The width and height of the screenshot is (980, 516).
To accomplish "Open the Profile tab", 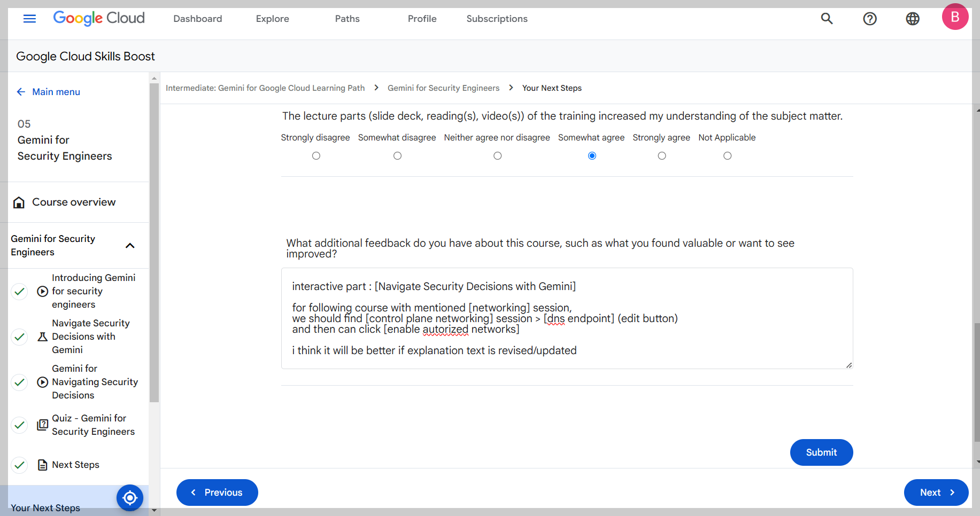I will click(x=422, y=19).
